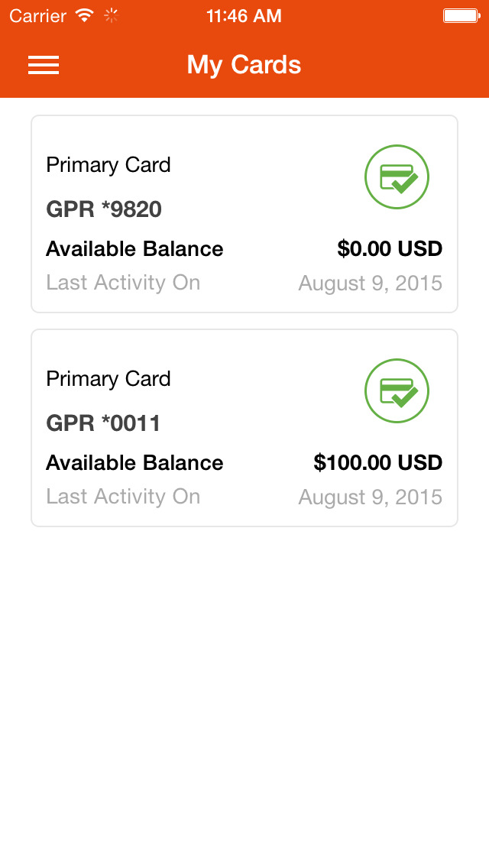Tap the $100.00 USD balance amount
Viewport: 489px width, 868px height.
coord(377,463)
